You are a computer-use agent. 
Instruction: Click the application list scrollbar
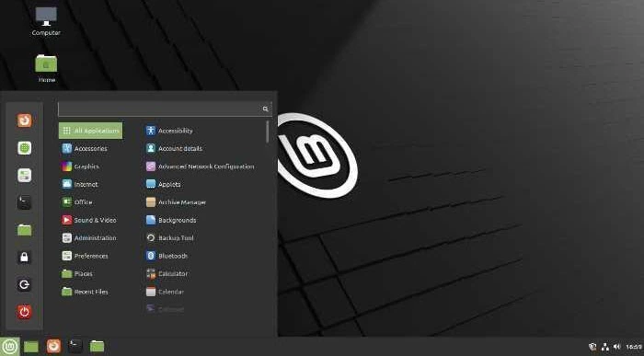pyautogui.click(x=268, y=132)
